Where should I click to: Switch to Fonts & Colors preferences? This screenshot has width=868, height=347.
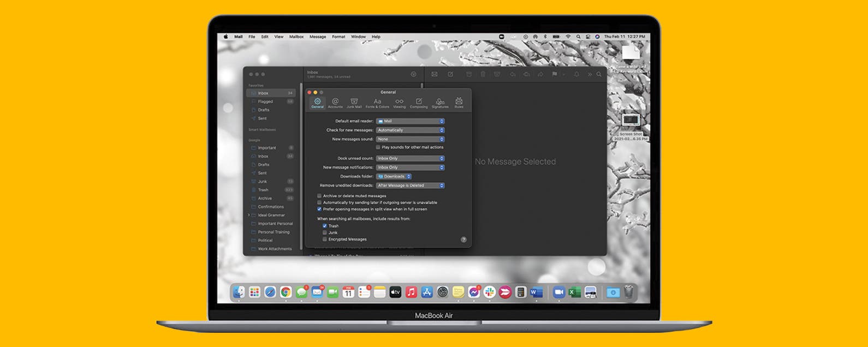tap(377, 103)
